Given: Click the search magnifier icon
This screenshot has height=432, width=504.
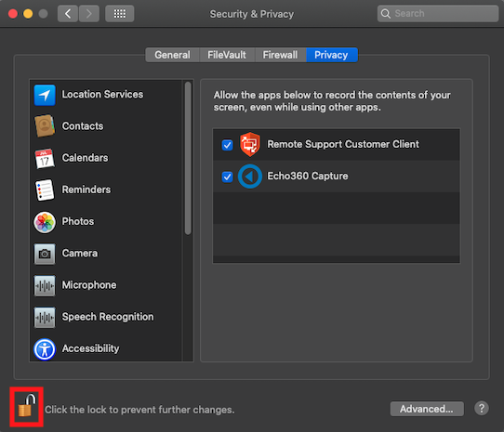Looking at the screenshot, I should click(385, 14).
